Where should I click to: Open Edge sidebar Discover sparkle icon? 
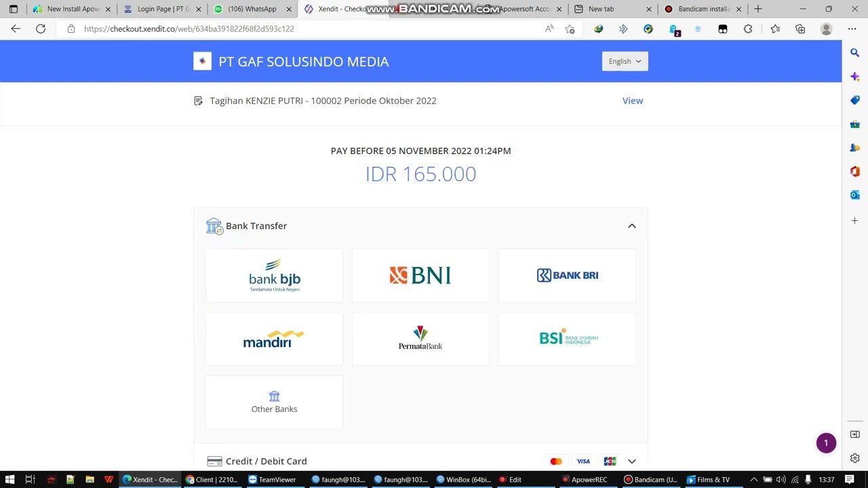(x=855, y=77)
